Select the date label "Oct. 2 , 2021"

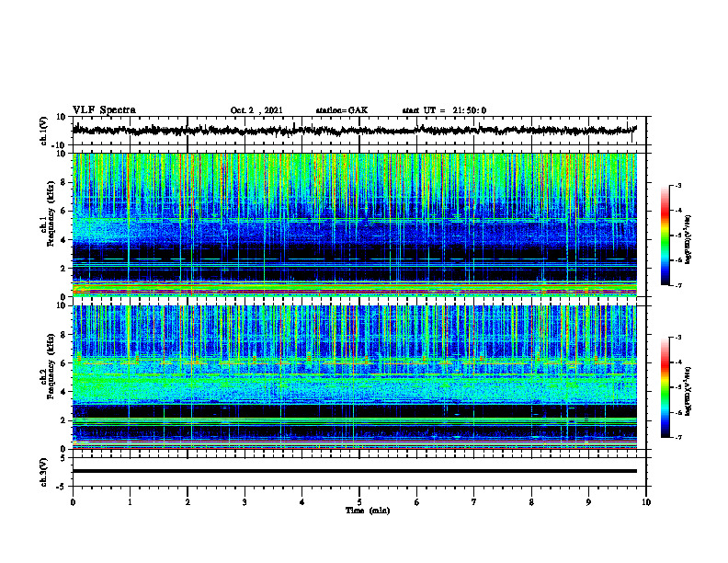[256, 110]
